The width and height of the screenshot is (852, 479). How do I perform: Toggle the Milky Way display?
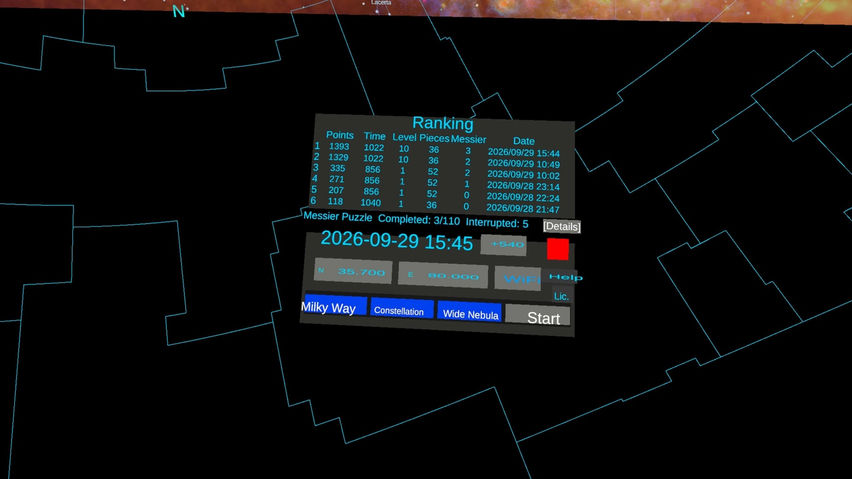tap(335, 304)
